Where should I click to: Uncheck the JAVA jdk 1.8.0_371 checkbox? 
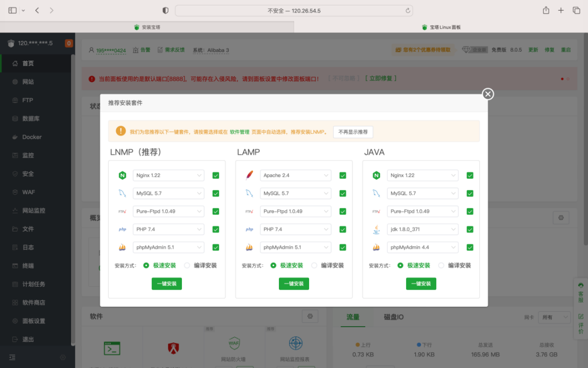470,229
